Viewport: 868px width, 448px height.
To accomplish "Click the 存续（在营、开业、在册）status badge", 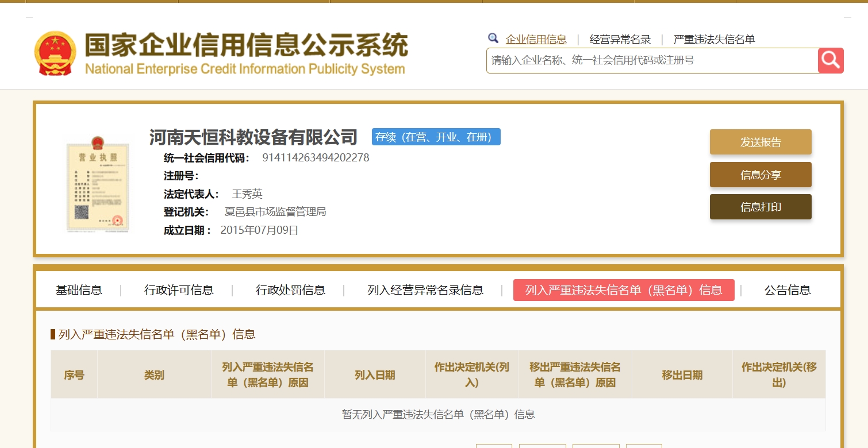I will (436, 137).
